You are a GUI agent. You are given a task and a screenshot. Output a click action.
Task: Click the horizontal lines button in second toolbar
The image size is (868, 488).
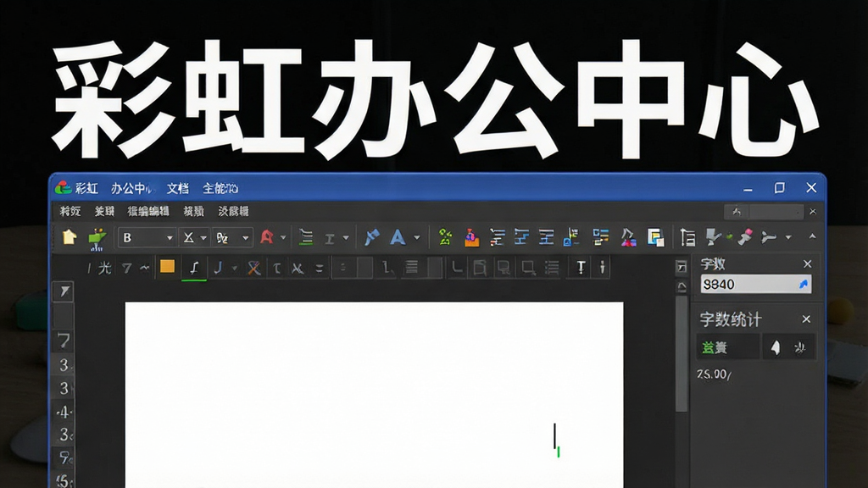(x=411, y=268)
